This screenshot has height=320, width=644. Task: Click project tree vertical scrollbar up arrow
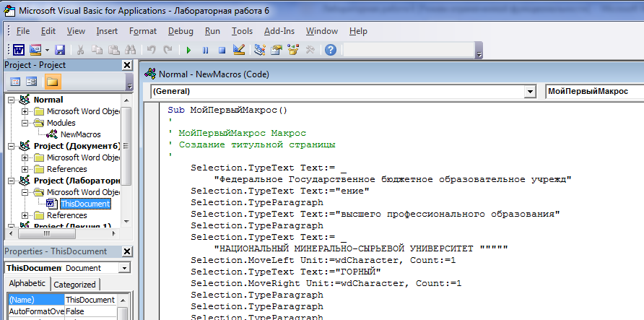coord(126,100)
